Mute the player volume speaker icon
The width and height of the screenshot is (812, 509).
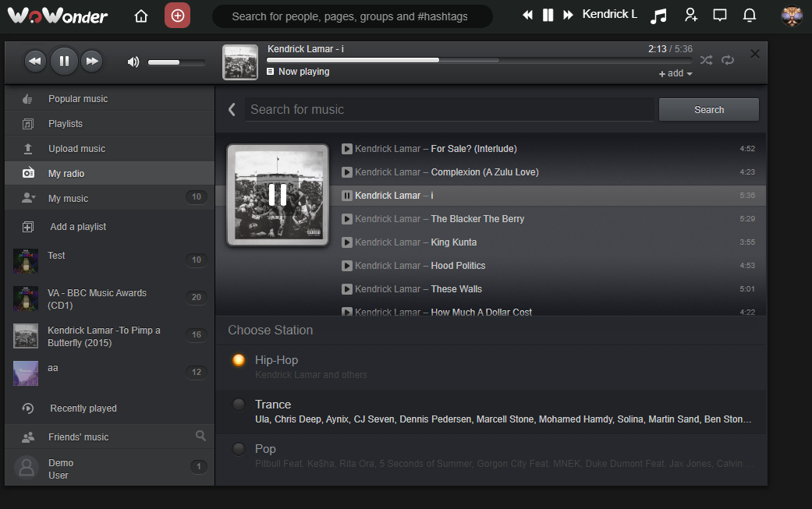tap(133, 62)
